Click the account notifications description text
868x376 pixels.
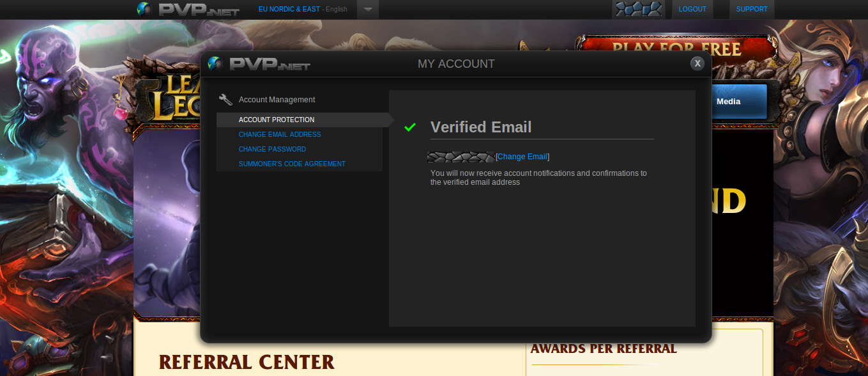click(538, 178)
